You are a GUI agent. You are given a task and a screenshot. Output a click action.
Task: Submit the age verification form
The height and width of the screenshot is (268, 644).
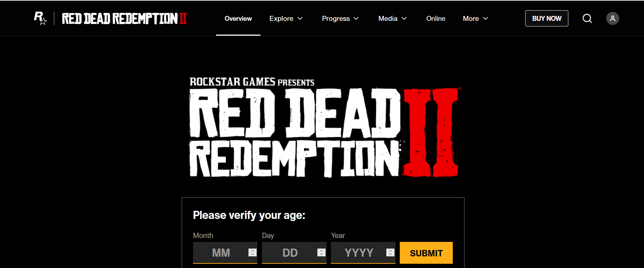pos(426,253)
